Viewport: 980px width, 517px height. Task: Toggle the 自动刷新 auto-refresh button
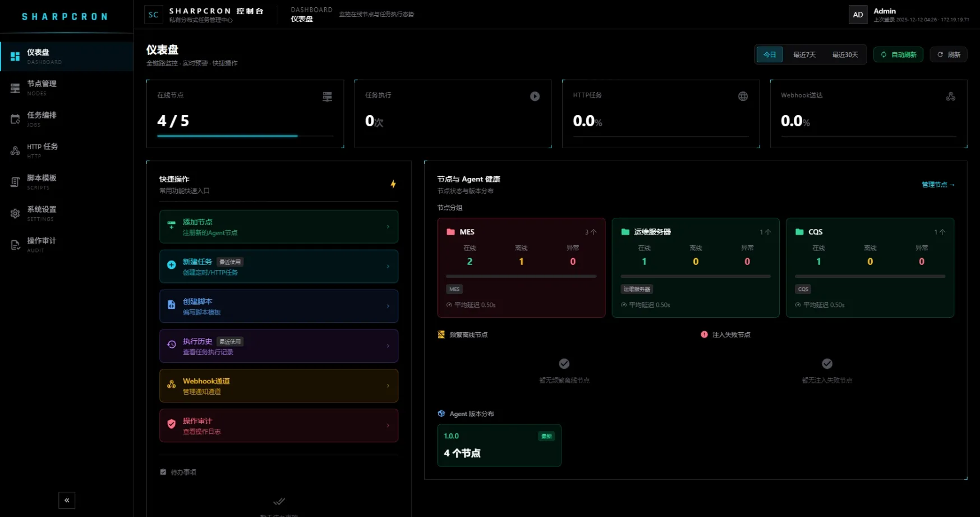tap(898, 54)
